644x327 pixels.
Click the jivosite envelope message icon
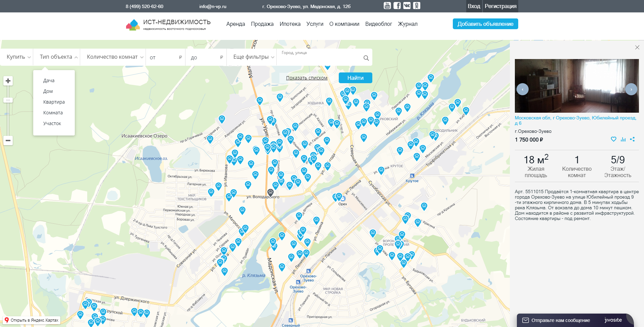pyautogui.click(x=526, y=320)
